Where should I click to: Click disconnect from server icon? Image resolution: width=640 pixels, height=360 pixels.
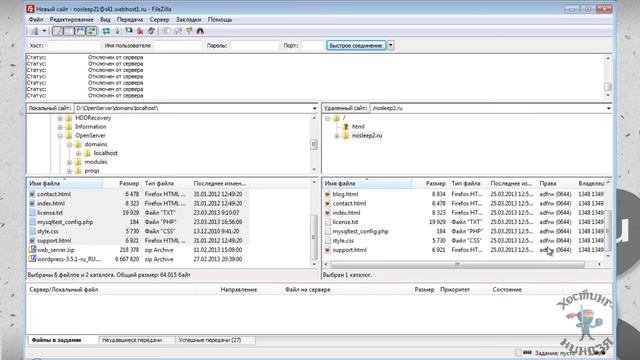click(x=140, y=31)
